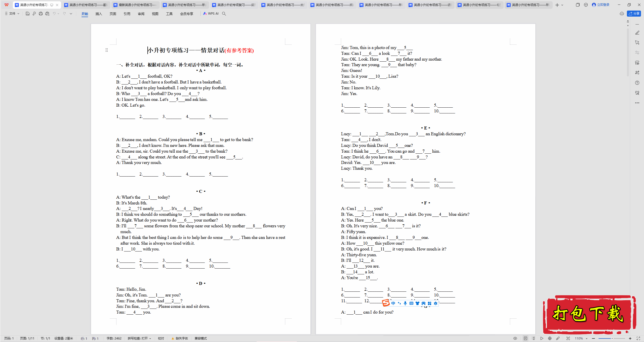This screenshot has width=644, height=342.
Task: Click the cube skin icon in title bar
Action: [586, 5]
